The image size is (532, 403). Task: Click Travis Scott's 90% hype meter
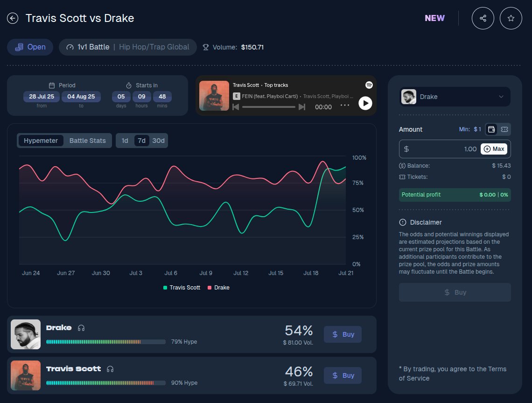pyautogui.click(x=106, y=383)
